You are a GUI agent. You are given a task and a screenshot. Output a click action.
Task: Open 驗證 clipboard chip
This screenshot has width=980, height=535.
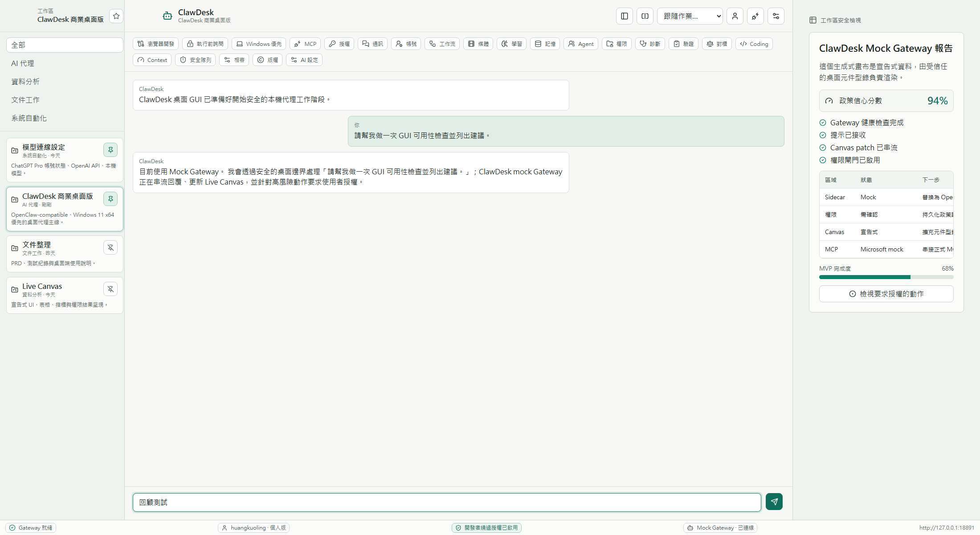pos(683,44)
